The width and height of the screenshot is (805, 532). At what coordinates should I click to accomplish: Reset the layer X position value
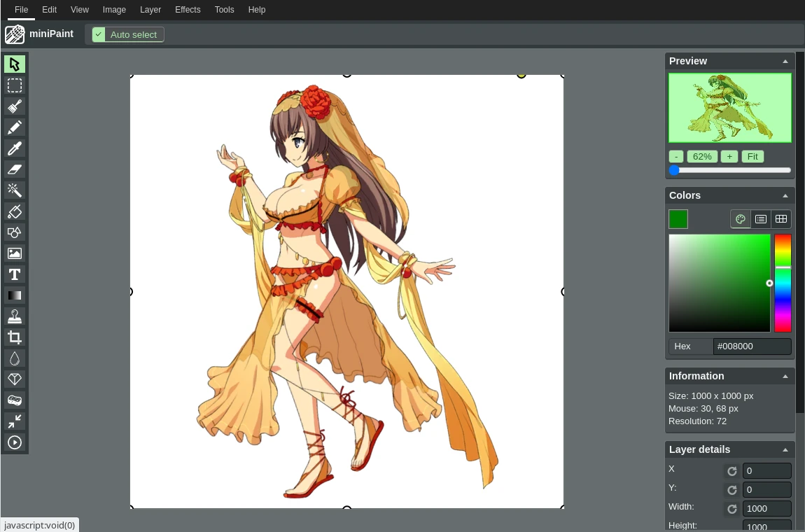point(732,471)
